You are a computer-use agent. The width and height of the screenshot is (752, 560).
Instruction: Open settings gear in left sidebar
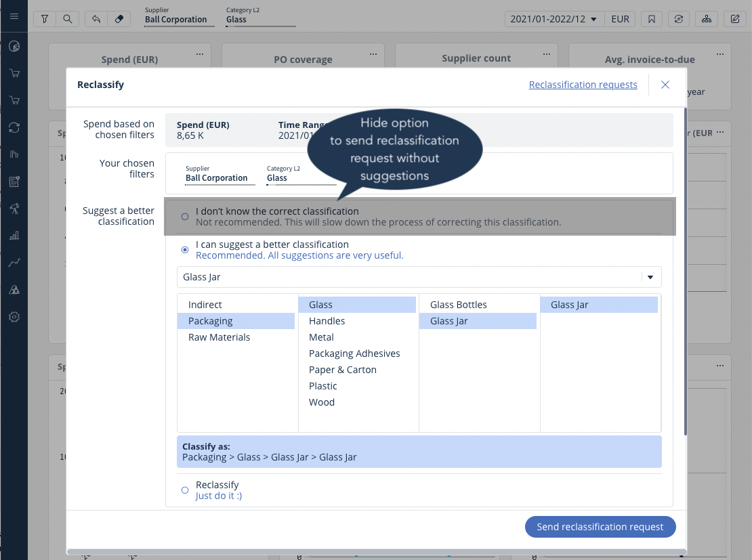(14, 317)
